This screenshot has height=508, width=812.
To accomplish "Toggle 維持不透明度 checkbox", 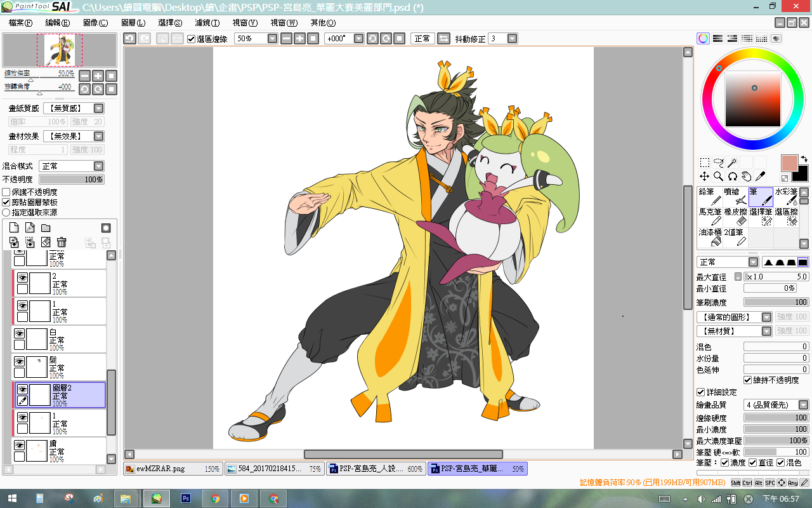I will click(748, 380).
